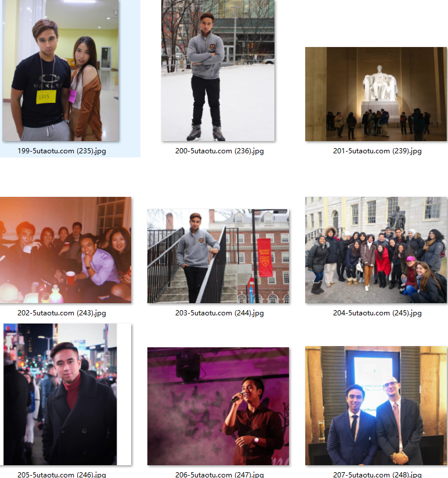Click filename 203-5utaotu.com (244).jpg
The image size is (448, 478).
[x=219, y=313]
